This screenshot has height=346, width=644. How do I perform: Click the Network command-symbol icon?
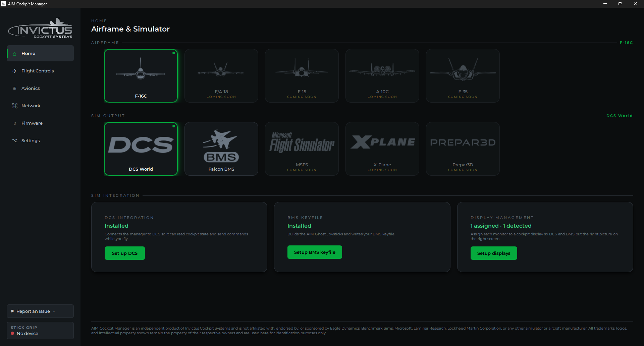click(14, 106)
